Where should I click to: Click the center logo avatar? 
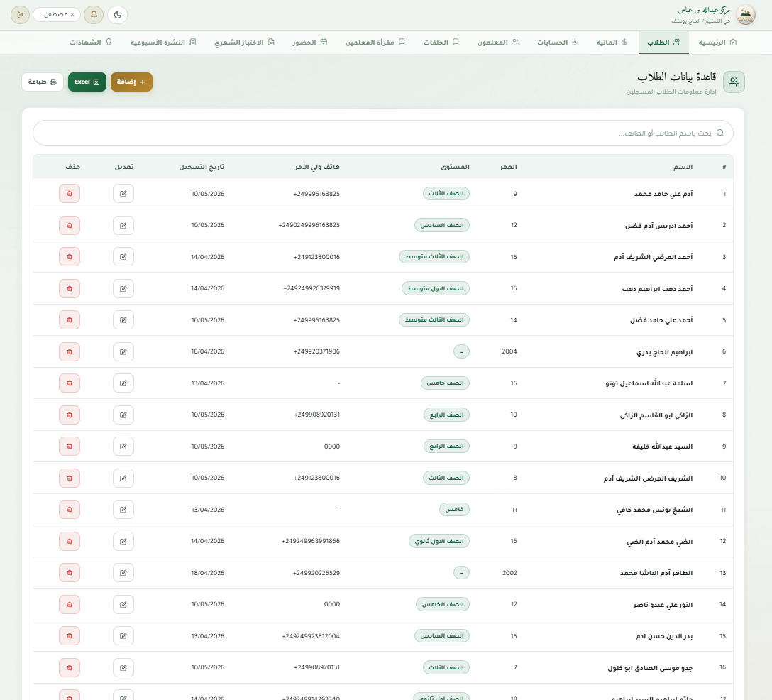[x=746, y=16]
